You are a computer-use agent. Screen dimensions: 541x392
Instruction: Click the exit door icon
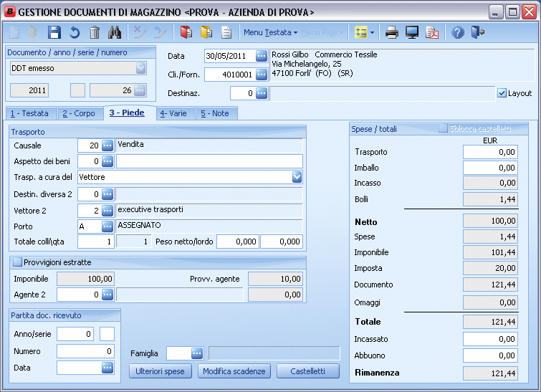(478, 32)
